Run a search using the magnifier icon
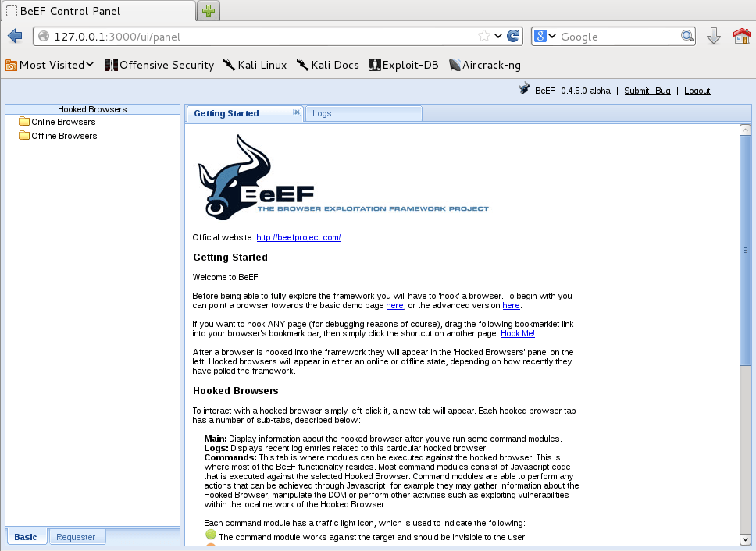The image size is (756, 551). (x=687, y=36)
